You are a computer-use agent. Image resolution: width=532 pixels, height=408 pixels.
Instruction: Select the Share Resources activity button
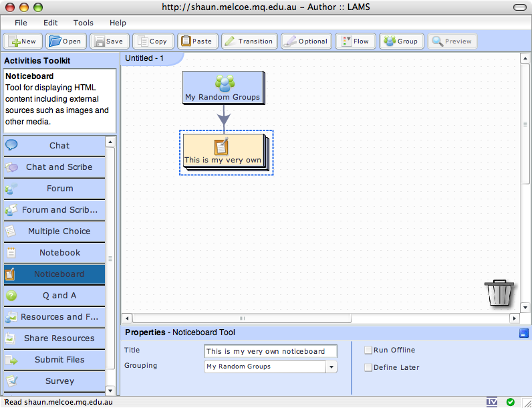pyautogui.click(x=59, y=338)
